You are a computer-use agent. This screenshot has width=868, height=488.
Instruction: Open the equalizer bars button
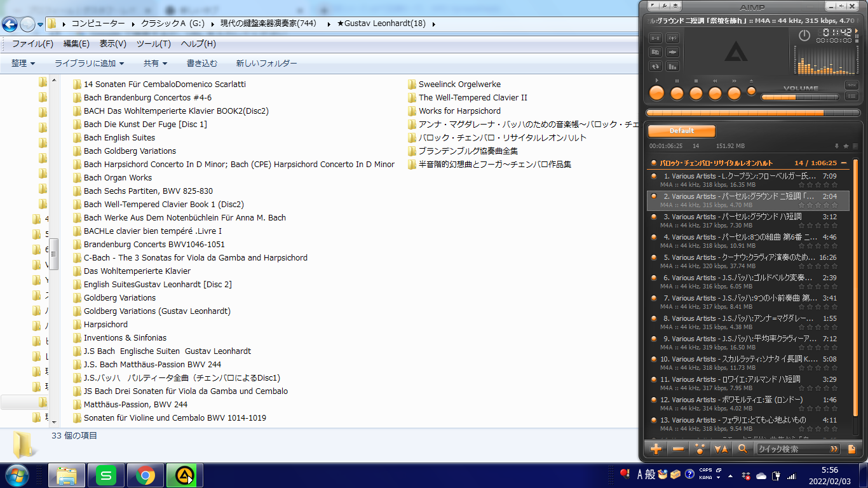(x=672, y=66)
